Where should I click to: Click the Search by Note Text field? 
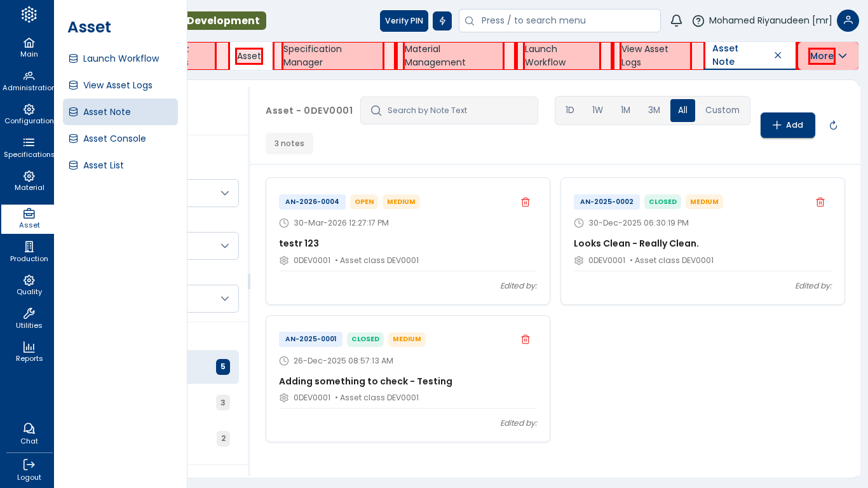458,111
